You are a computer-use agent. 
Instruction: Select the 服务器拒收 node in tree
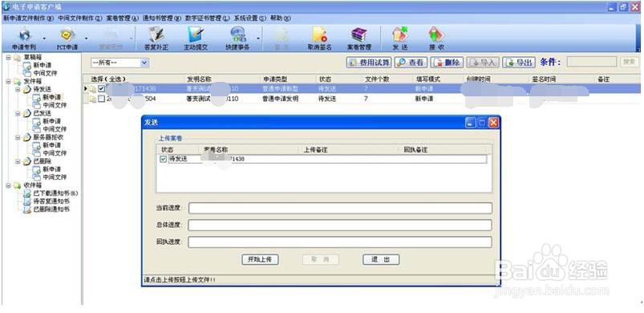(48, 136)
